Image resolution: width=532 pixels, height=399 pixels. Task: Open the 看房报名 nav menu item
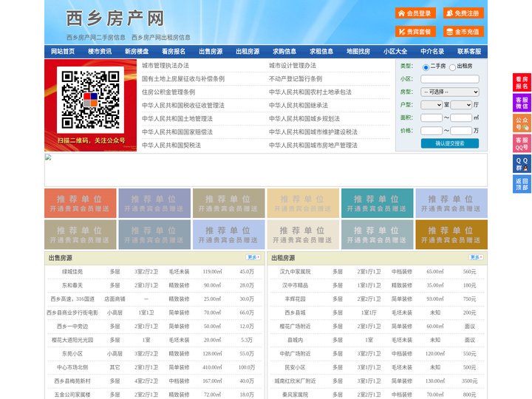pos(174,52)
